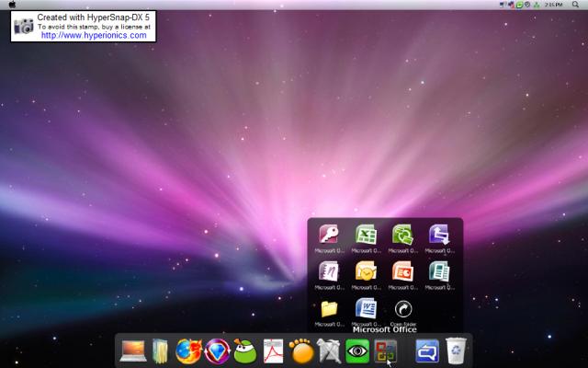Open the yellow folder in Office stack
Screen dimensions: 588x368
(x=329, y=309)
